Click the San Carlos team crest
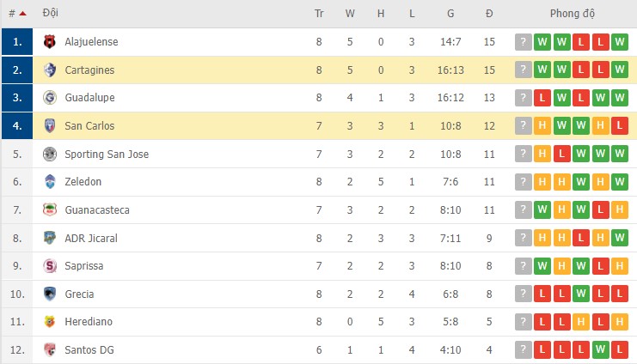637x364 pixels. point(49,126)
